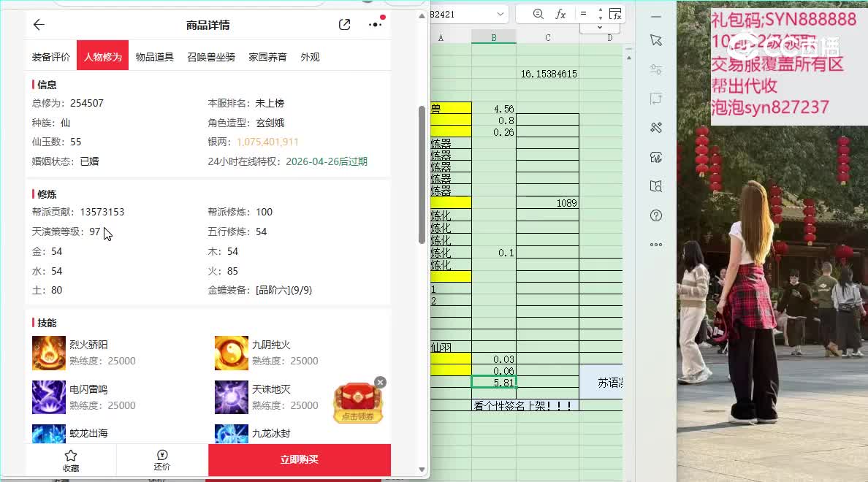Go back using the left arrow icon
The width and height of the screenshot is (868, 482).
click(x=39, y=25)
